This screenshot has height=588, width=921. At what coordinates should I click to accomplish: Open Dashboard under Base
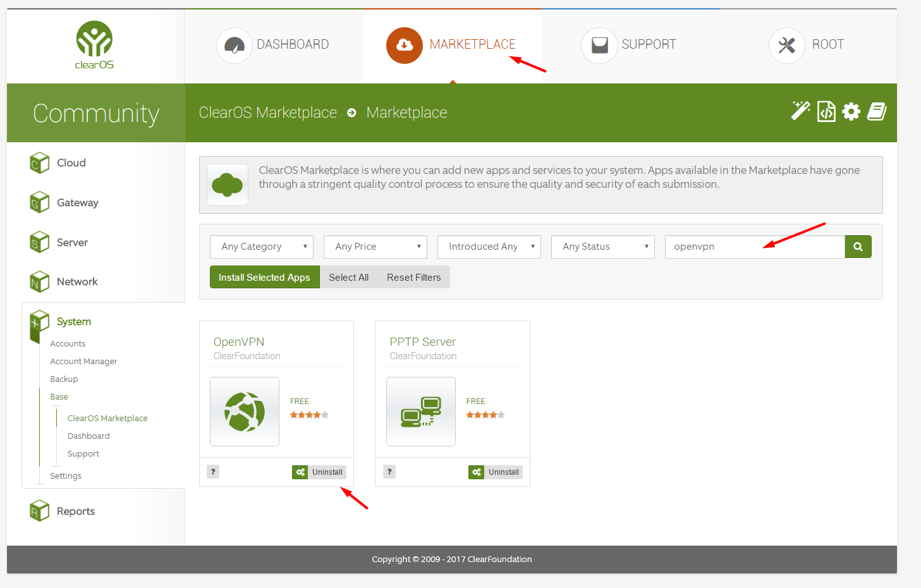coord(88,436)
